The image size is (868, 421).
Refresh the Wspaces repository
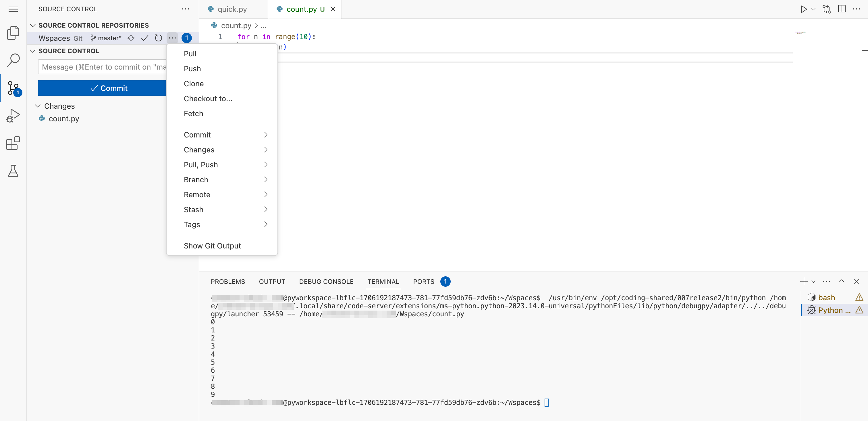(158, 38)
